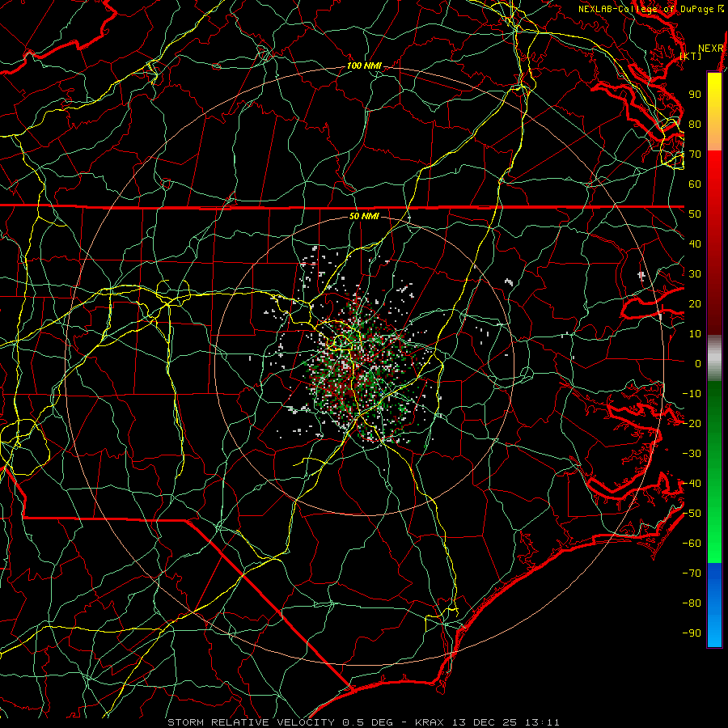
Task: Click the 50 value on velocity scale
Action: click(695, 214)
